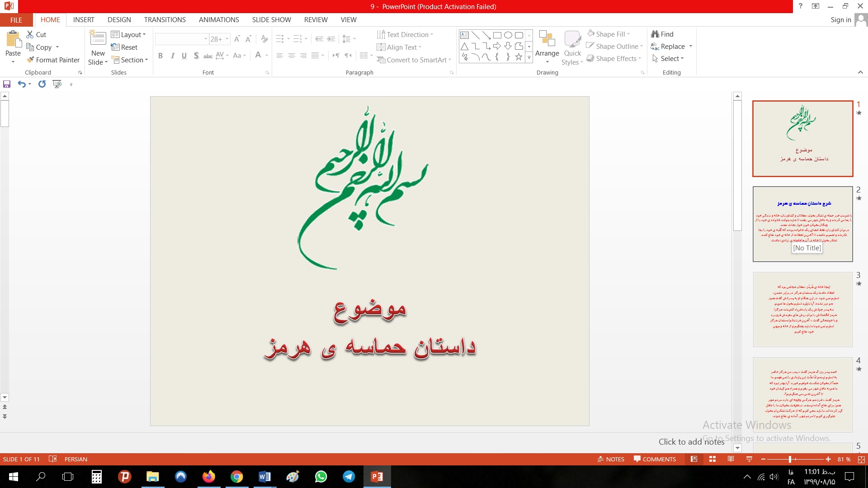868x488 pixels.
Task: Start slideshow from beginning in Quick Access toolbar
Action: click(x=57, y=84)
